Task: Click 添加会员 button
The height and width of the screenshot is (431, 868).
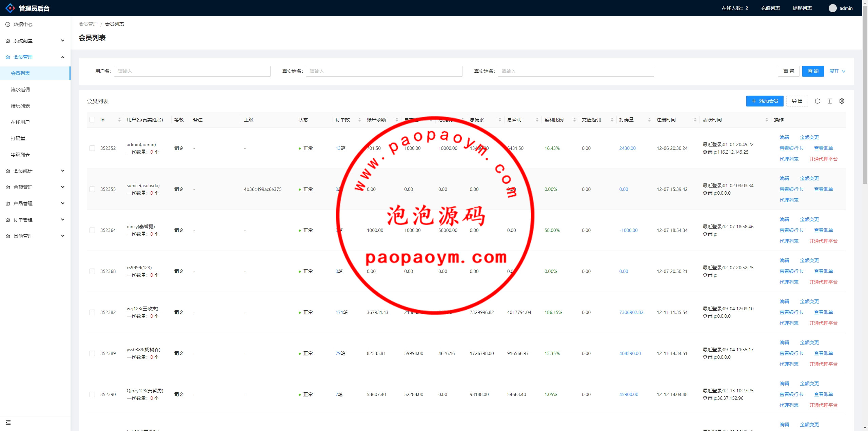Action: coord(765,101)
